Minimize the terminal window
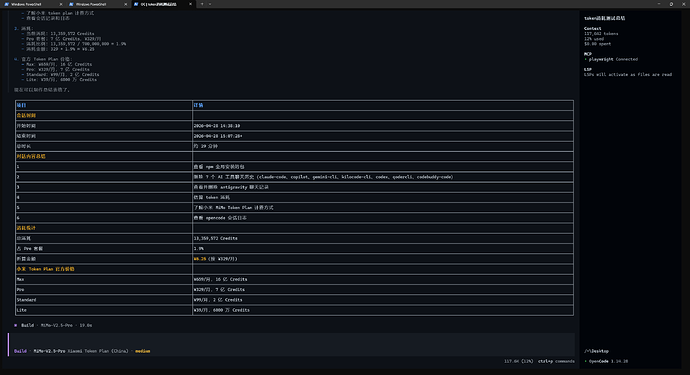 pyautogui.click(x=659, y=4)
